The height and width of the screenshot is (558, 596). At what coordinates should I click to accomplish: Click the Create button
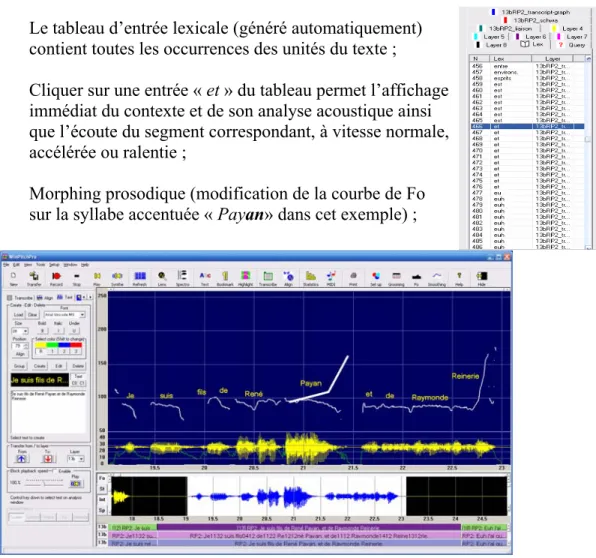(40, 366)
